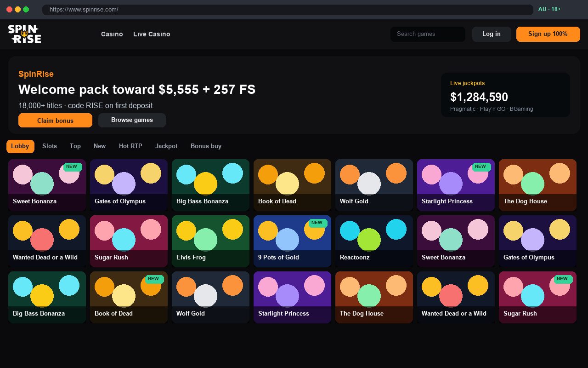Click the code RISE first deposit text

(x=110, y=105)
